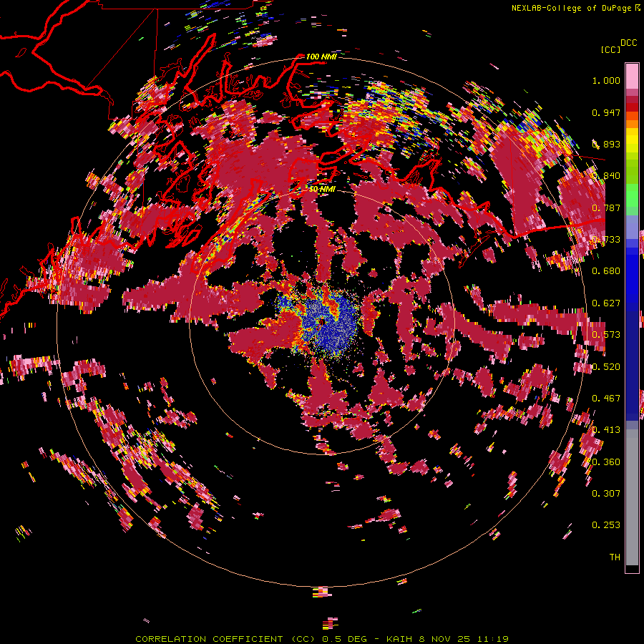Image resolution: width=644 pixels, height=644 pixels.
Task: Click the 100 NMI range ring label
Action: point(321,57)
